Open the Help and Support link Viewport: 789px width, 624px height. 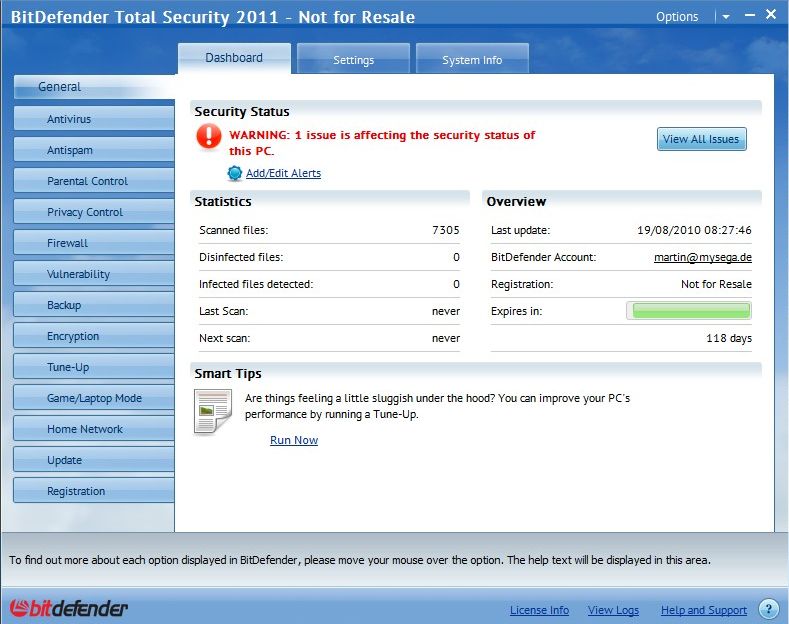pos(703,610)
